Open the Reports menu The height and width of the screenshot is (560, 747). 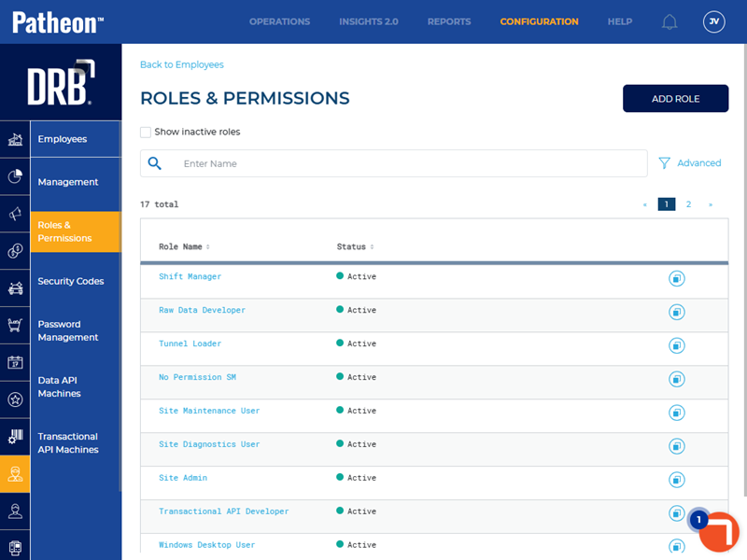click(x=449, y=21)
